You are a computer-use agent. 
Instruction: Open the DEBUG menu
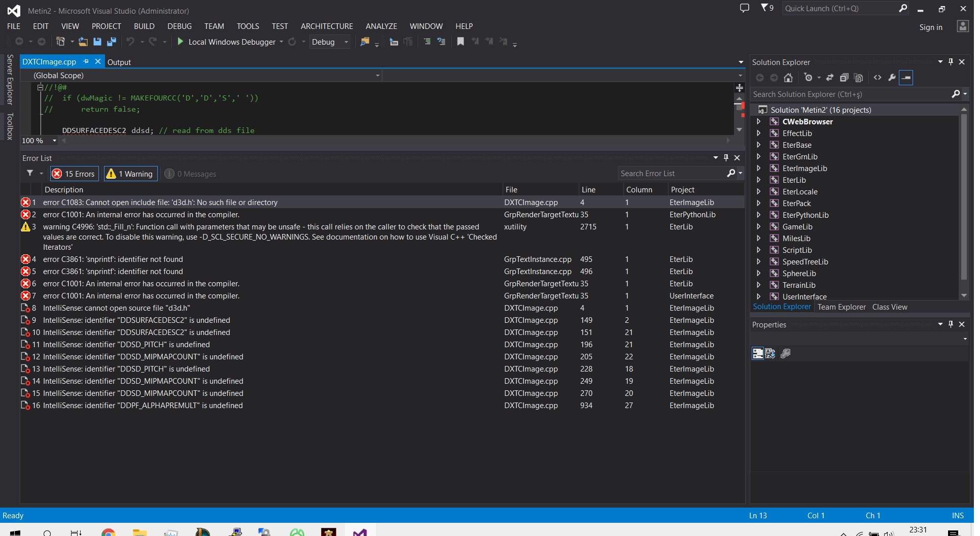coord(180,26)
